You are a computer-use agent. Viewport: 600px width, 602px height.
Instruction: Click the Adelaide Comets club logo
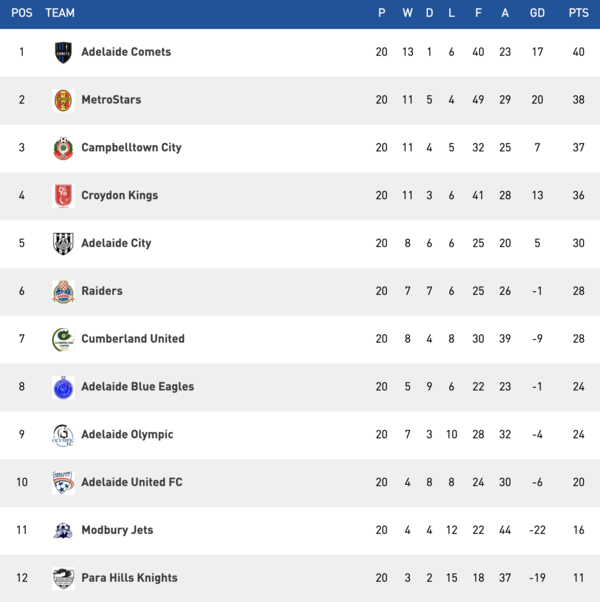[x=63, y=52]
